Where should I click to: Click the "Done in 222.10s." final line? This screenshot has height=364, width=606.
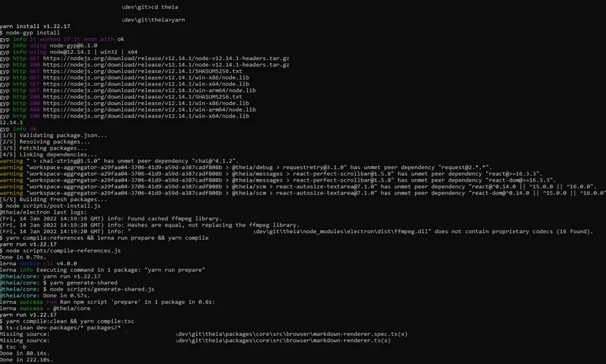[x=27, y=360]
